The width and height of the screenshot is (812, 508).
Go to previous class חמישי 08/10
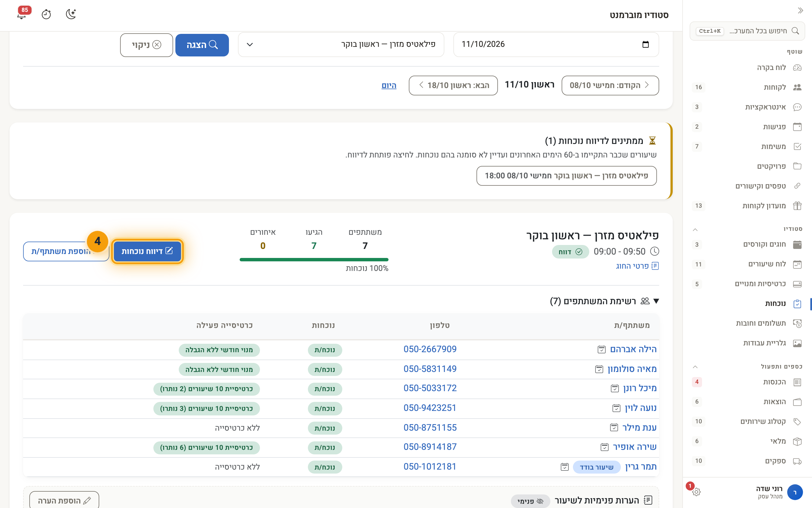[x=610, y=85]
